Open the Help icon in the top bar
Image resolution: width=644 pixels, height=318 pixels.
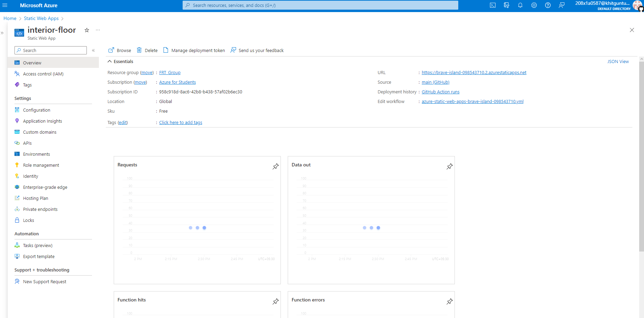pyautogui.click(x=548, y=5)
